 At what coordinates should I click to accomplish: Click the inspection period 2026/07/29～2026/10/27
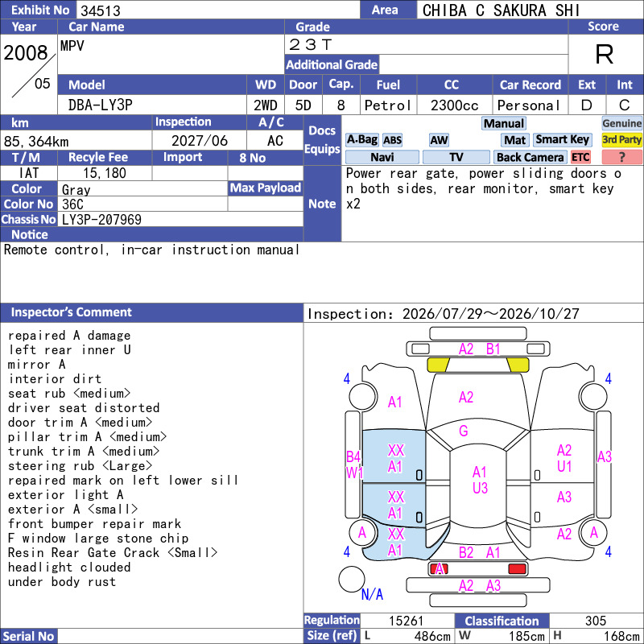click(x=490, y=314)
